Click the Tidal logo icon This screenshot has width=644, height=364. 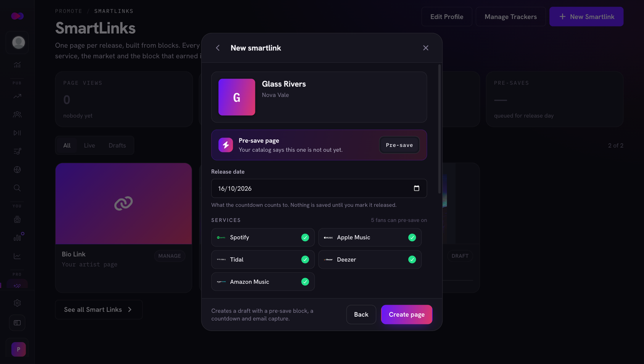coord(221,259)
